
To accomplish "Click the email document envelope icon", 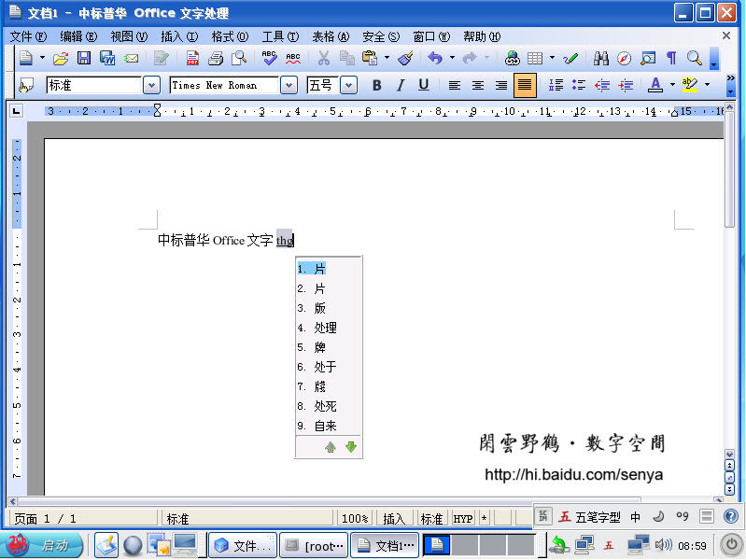I will [x=131, y=58].
